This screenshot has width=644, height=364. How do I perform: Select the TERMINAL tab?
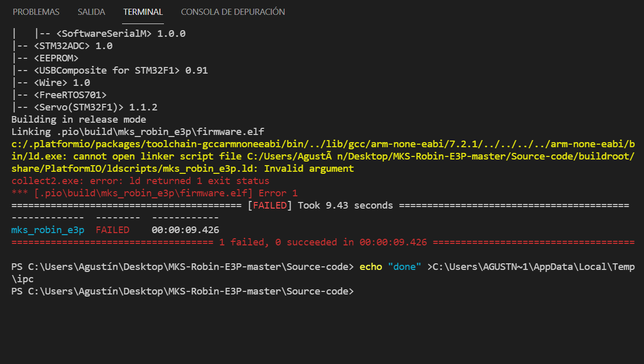point(142,11)
